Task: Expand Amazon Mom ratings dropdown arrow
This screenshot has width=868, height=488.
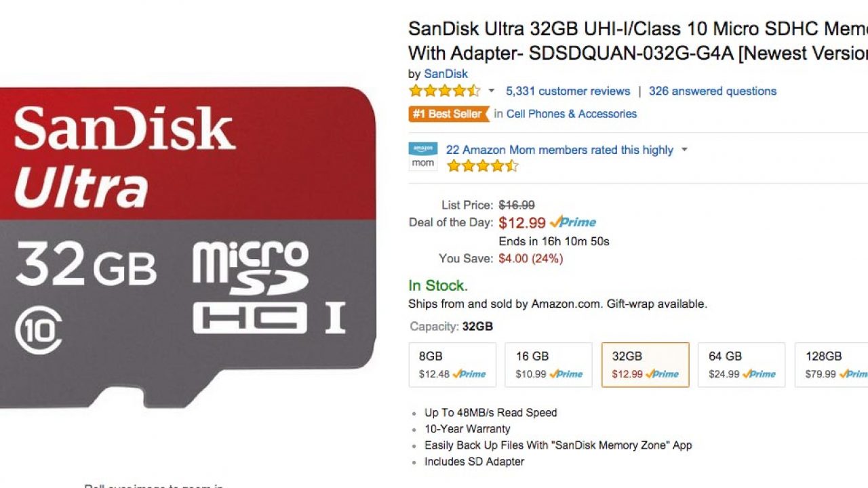Action: click(x=684, y=150)
